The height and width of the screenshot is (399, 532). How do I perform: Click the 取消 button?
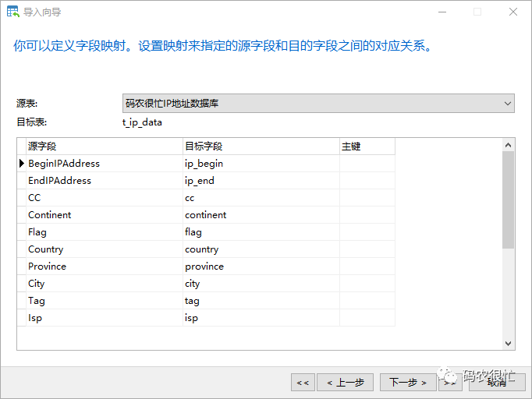[x=497, y=383]
